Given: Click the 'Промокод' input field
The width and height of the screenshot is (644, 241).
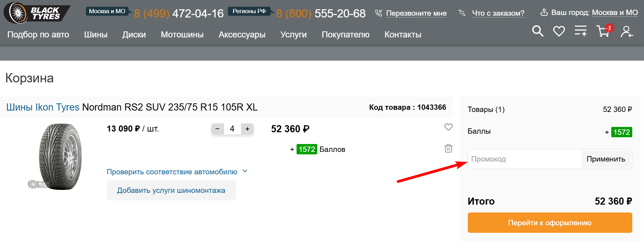Looking at the screenshot, I should [x=524, y=159].
